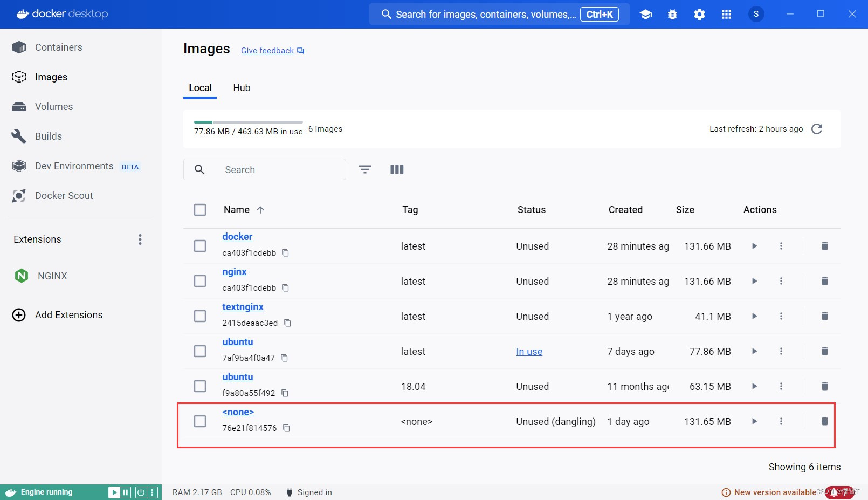
Task: Open more actions for <none> image
Action: 781,421
